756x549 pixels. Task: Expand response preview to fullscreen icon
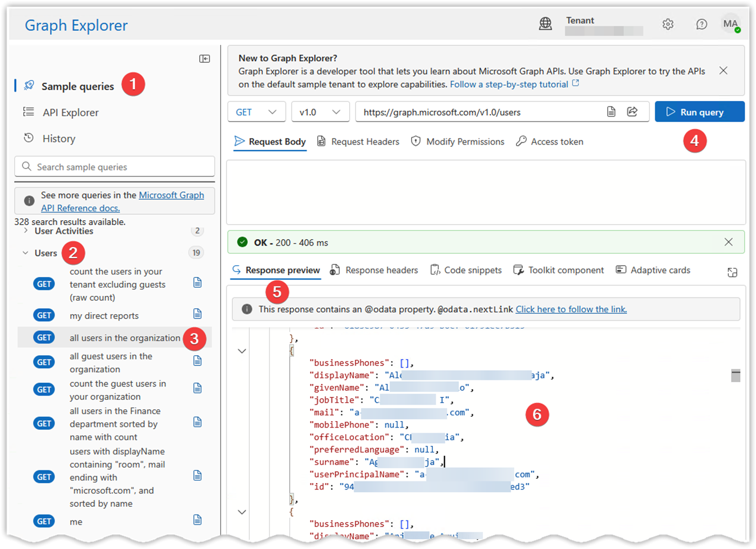click(x=732, y=273)
